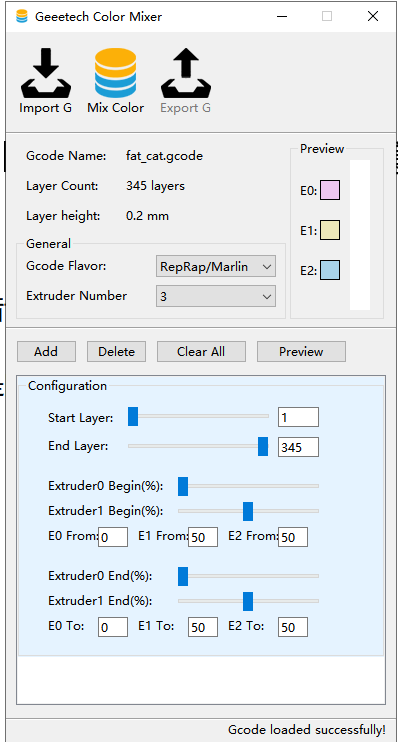
Task: Focus the E2 From input field
Action: [293, 537]
